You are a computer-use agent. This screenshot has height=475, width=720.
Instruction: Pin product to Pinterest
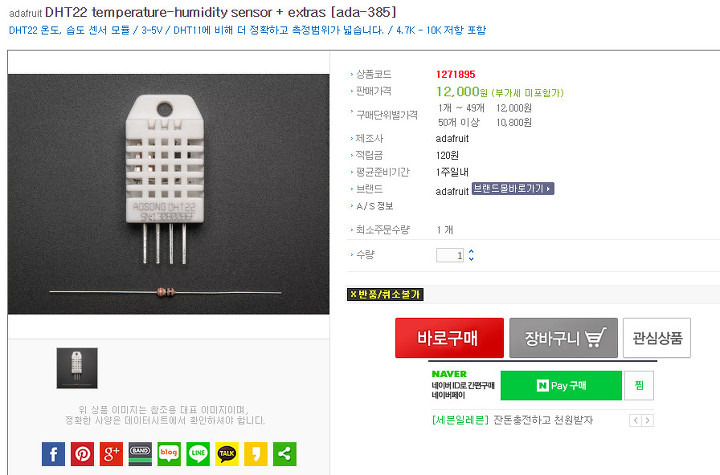click(82, 454)
